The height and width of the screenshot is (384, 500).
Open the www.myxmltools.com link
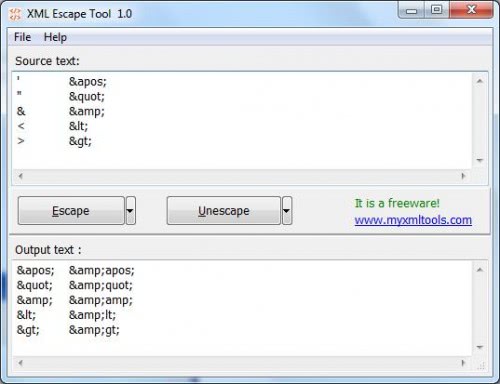pyautogui.click(x=413, y=220)
